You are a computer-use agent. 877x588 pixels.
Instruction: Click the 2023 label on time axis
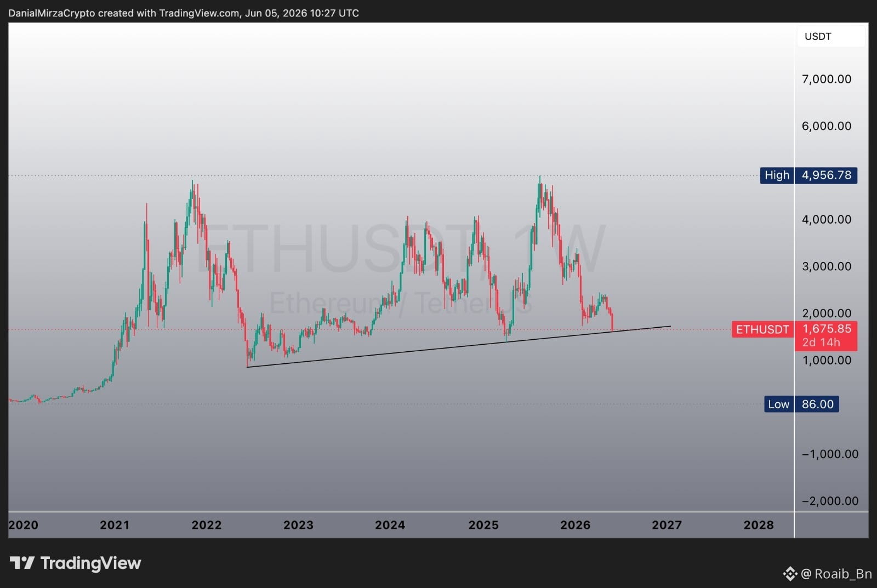tap(298, 525)
